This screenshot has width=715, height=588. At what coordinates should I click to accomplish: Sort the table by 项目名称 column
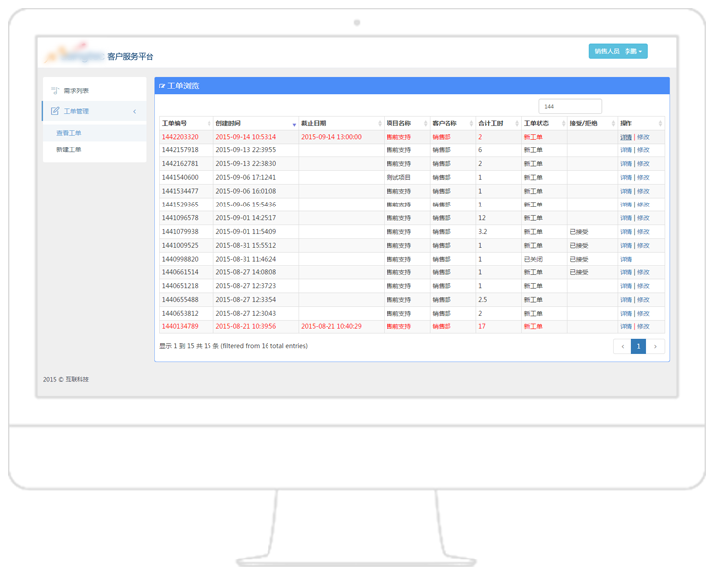click(425, 124)
